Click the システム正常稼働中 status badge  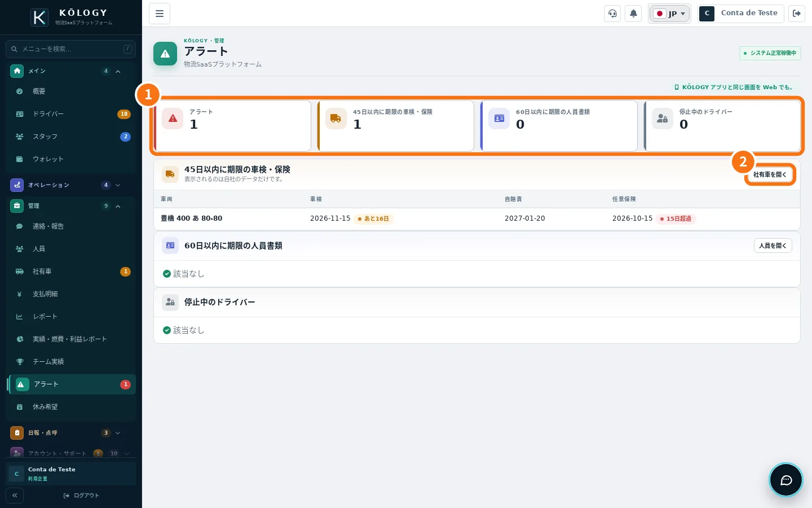(770, 53)
